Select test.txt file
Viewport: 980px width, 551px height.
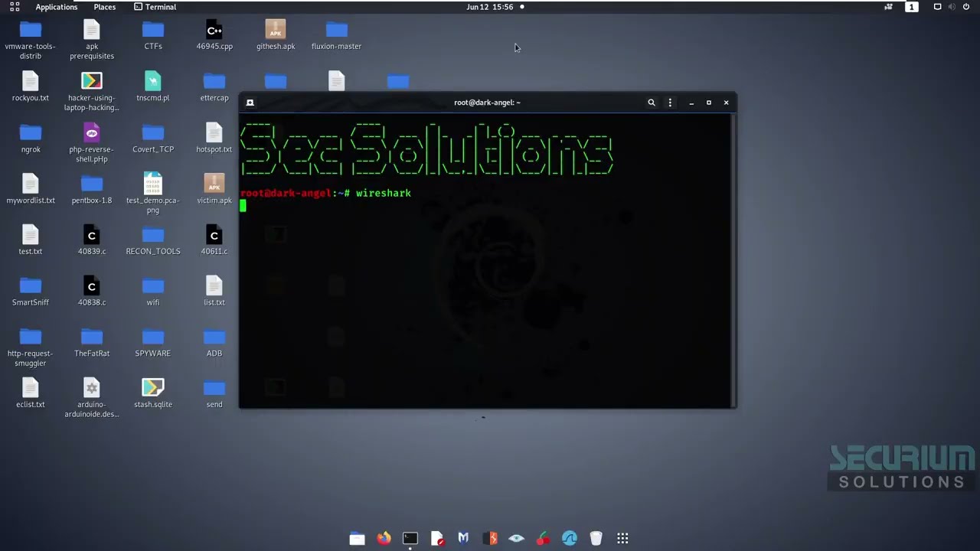pyautogui.click(x=31, y=240)
